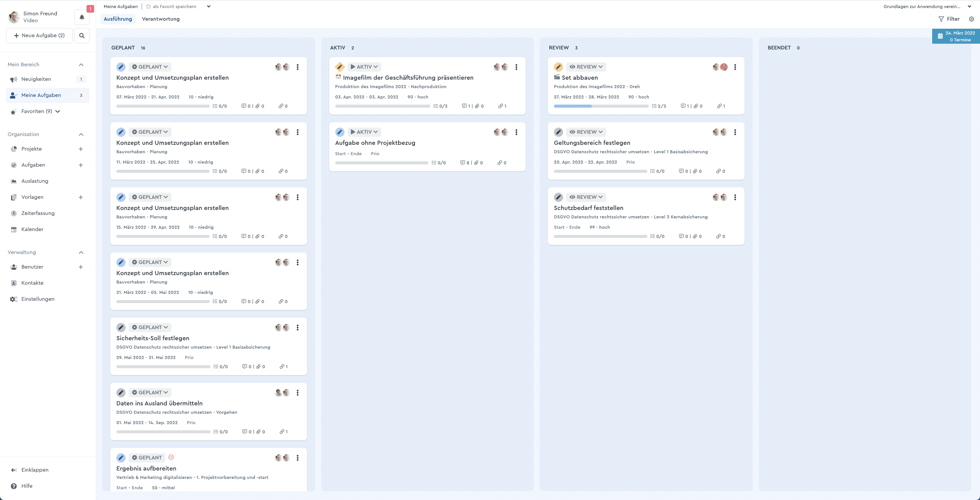Add a new project with Projekte plus
Viewport: 980px width, 500px height.
81,149
